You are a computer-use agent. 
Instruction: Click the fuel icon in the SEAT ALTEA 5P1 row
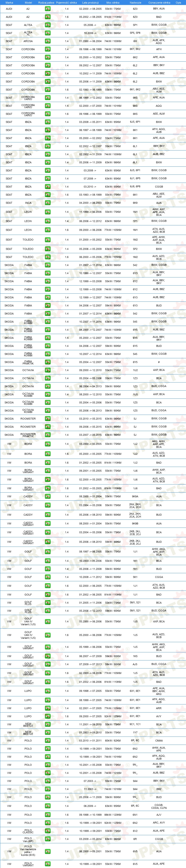click(x=48, y=25)
